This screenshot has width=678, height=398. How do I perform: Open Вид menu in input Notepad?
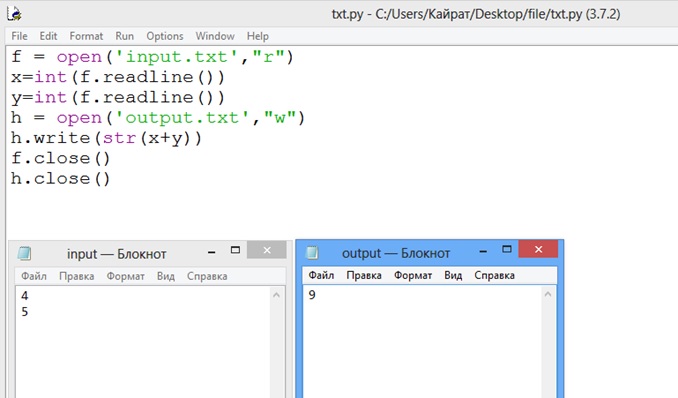tap(166, 276)
